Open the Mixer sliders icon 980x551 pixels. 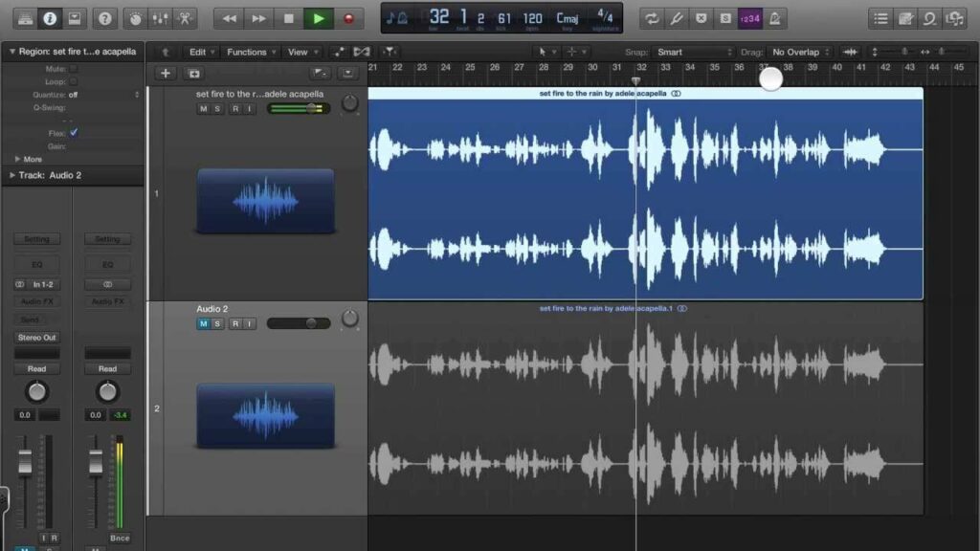160,19
